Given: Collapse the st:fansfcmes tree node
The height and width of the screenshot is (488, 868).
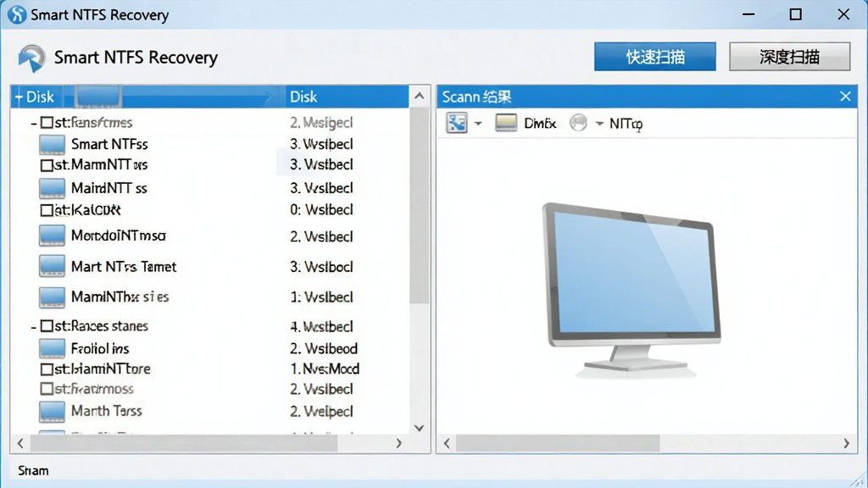Looking at the screenshot, I should coord(34,123).
